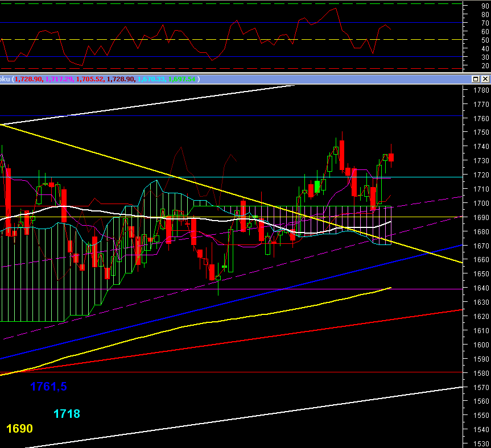The height and width of the screenshot is (448, 491).
Task: Click the 1620 price axis label
Action: 481,317
